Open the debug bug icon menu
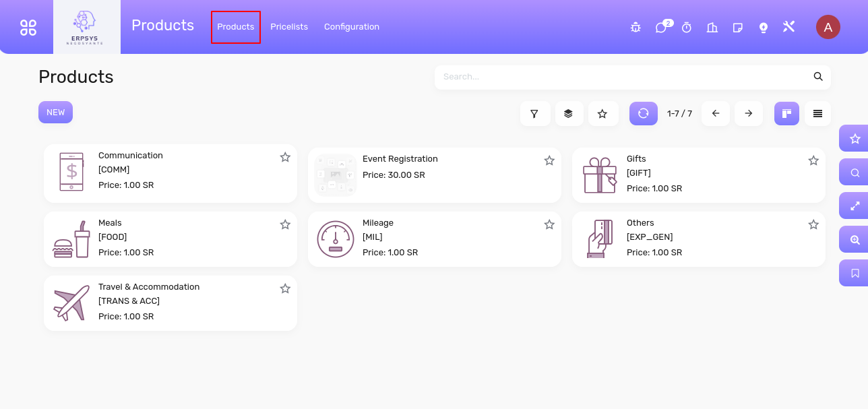 (635, 28)
